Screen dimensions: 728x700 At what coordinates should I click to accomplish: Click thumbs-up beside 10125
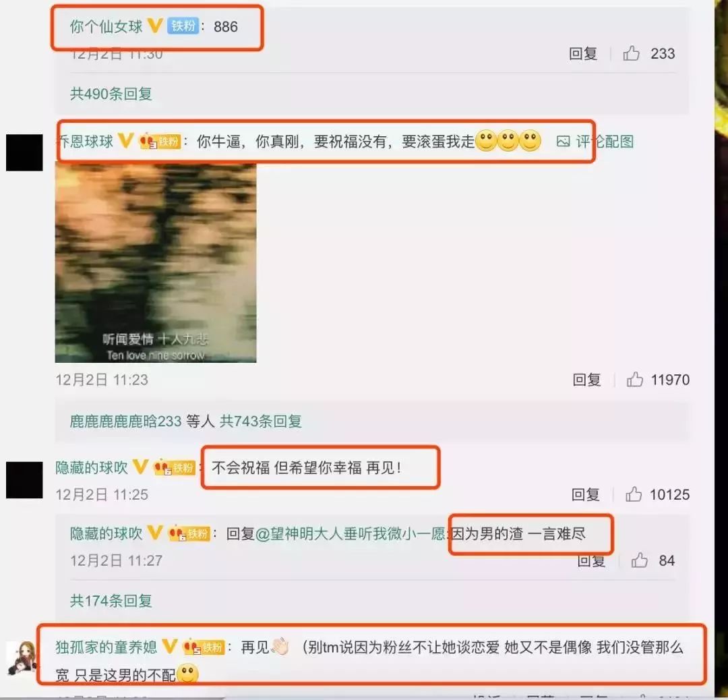pos(633,494)
